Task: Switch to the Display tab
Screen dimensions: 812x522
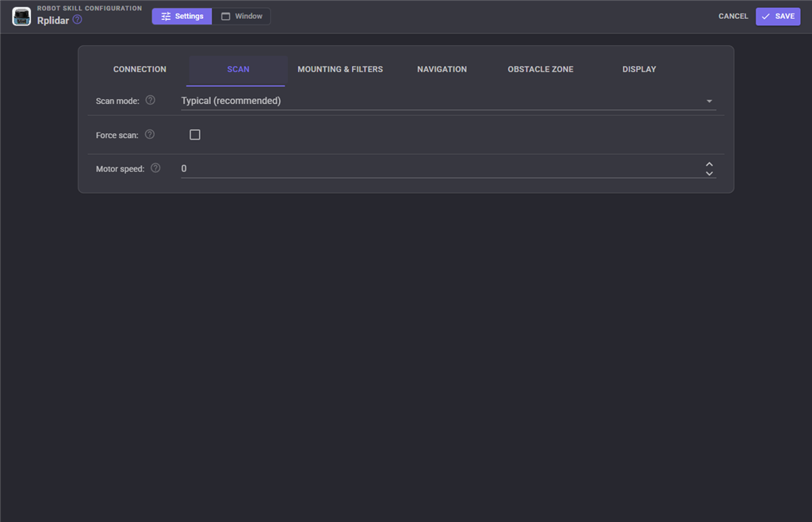Action: (639, 69)
